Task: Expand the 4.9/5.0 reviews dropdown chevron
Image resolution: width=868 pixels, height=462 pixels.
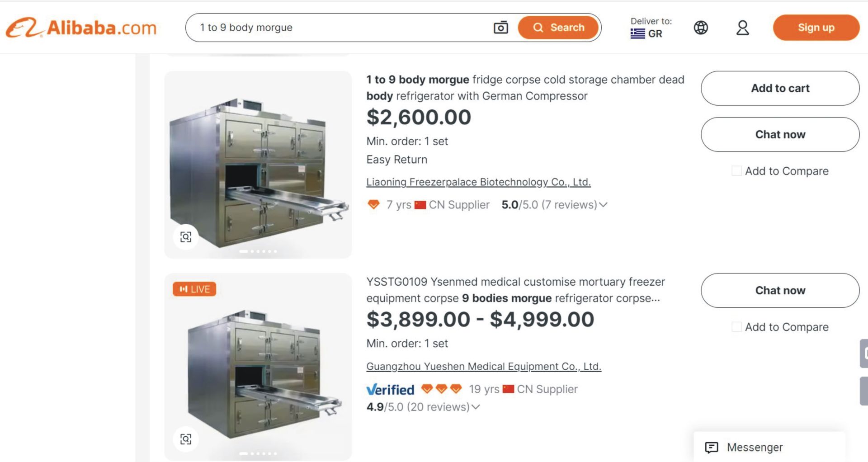Action: [476, 407]
